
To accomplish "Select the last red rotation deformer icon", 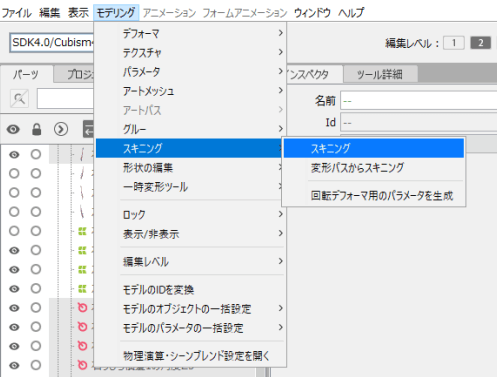I will [x=82, y=365].
